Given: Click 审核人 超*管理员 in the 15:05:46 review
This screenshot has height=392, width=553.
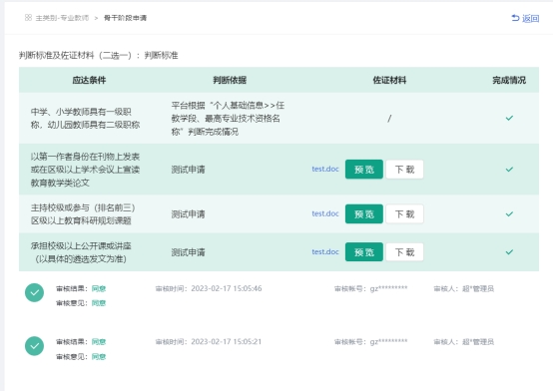Looking at the screenshot, I should click(x=463, y=288).
